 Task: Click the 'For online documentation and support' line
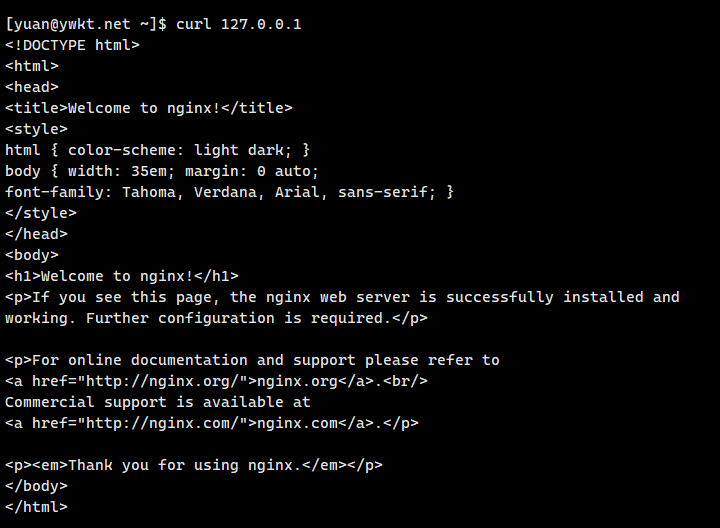(252, 359)
